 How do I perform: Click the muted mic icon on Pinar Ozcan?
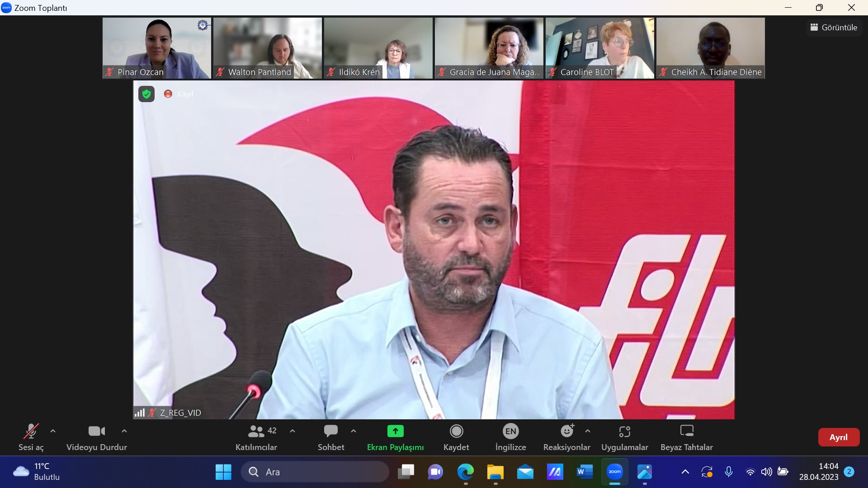[x=109, y=72]
